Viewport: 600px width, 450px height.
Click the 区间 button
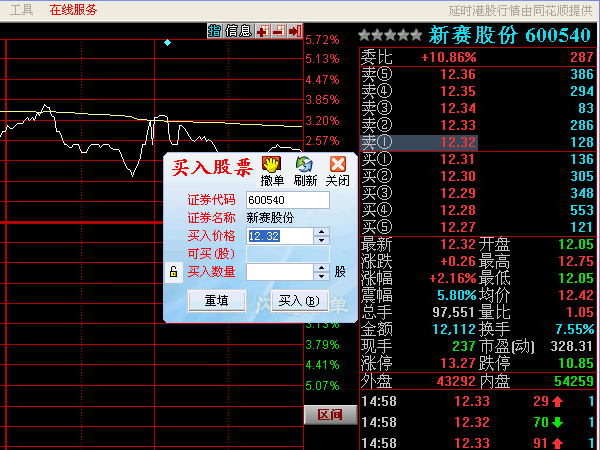pyautogui.click(x=330, y=414)
